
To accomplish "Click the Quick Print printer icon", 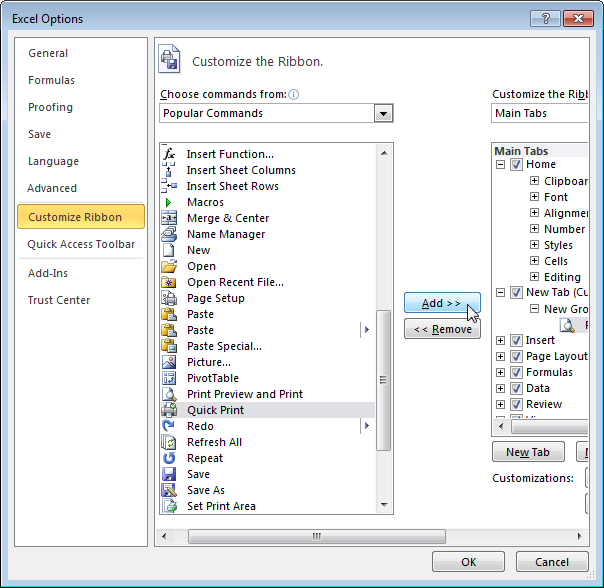I will pyautogui.click(x=169, y=410).
